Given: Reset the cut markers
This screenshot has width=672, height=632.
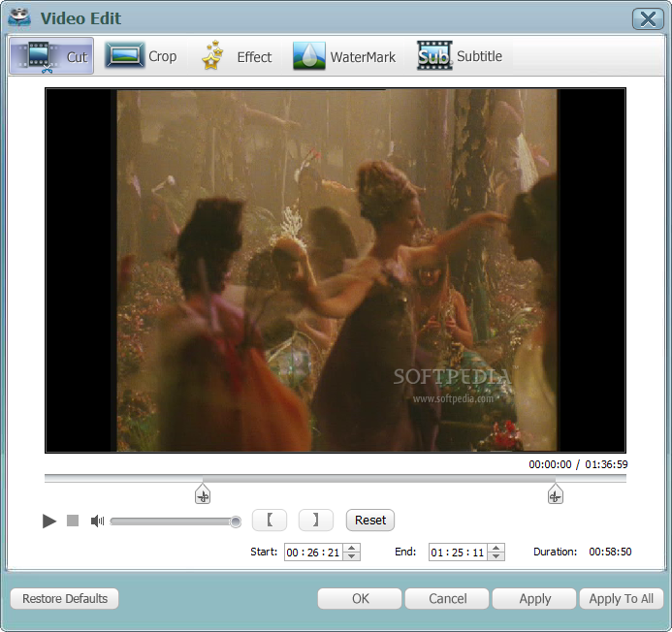Looking at the screenshot, I should [x=370, y=521].
